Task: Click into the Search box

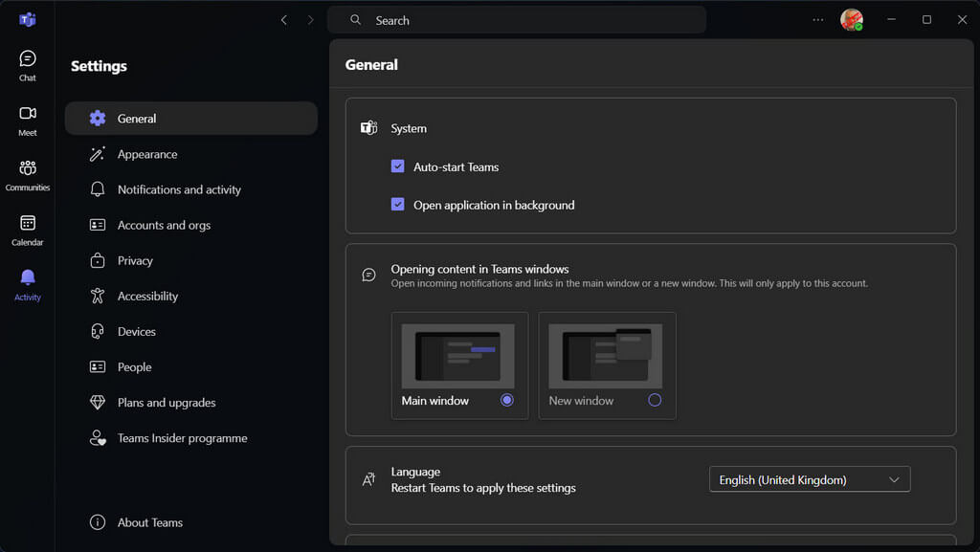Action: point(517,20)
